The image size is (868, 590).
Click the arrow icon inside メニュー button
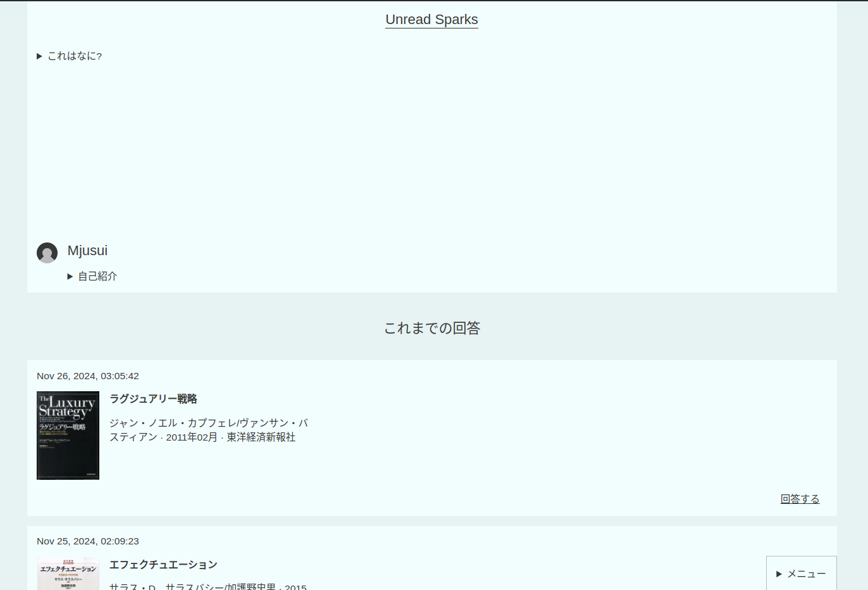[x=780, y=574]
